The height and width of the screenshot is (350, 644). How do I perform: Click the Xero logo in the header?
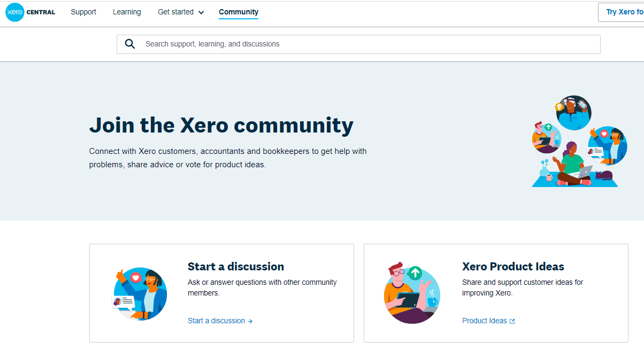click(x=15, y=12)
